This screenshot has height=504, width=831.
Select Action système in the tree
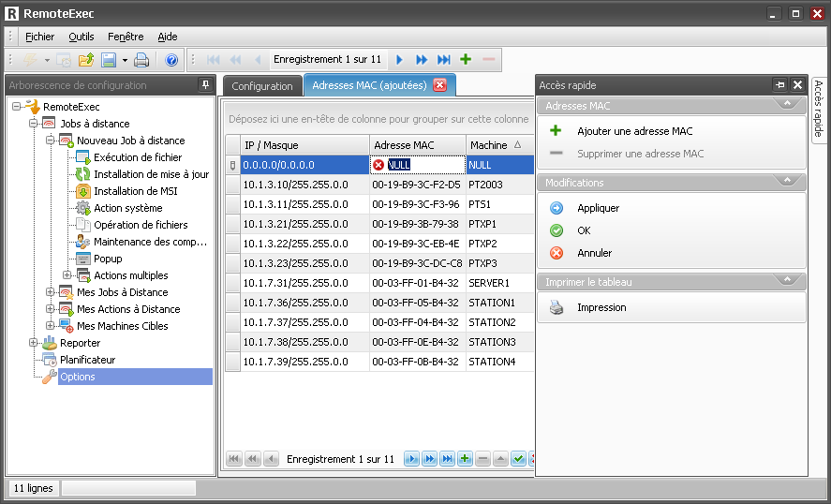(x=127, y=208)
